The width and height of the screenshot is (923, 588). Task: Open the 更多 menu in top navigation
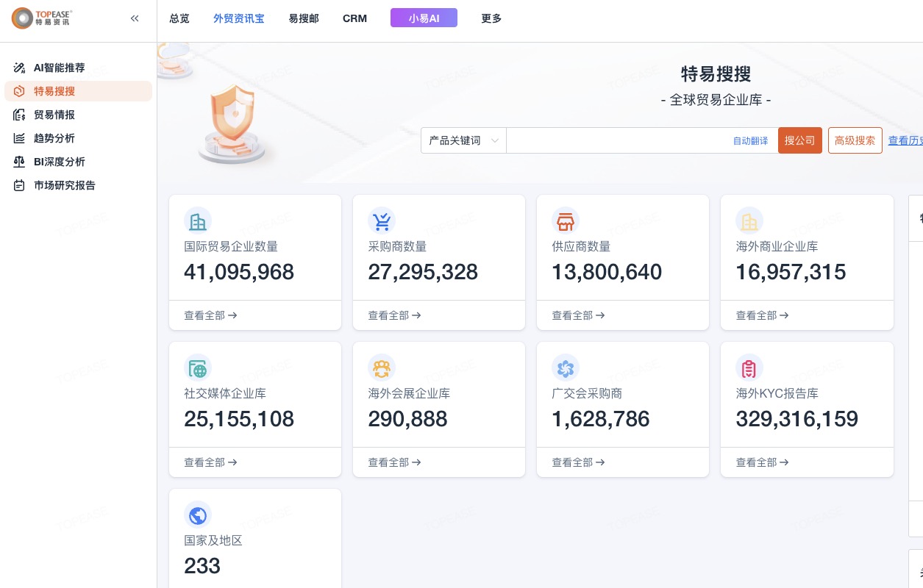(491, 18)
